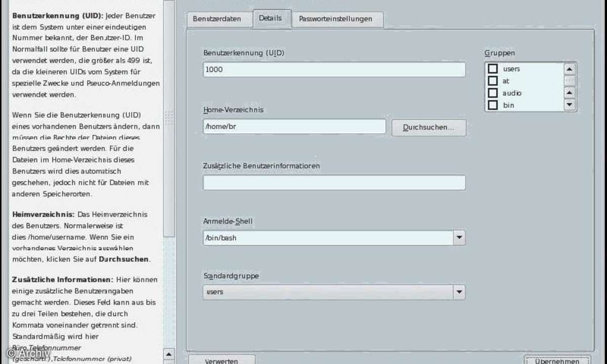Check the at group checkbox
The width and height of the screenshot is (607, 364).
click(493, 81)
